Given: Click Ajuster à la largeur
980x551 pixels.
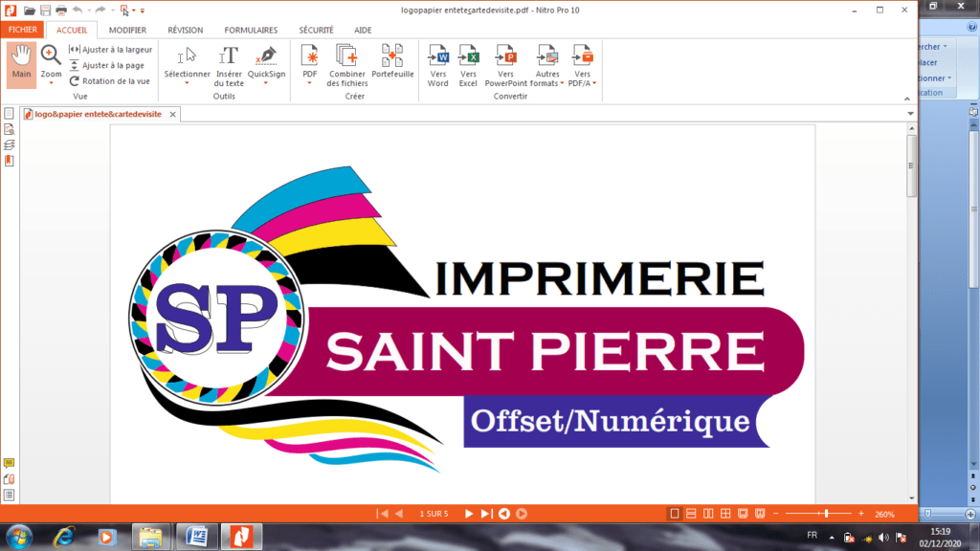Looking at the screenshot, I should [110, 49].
